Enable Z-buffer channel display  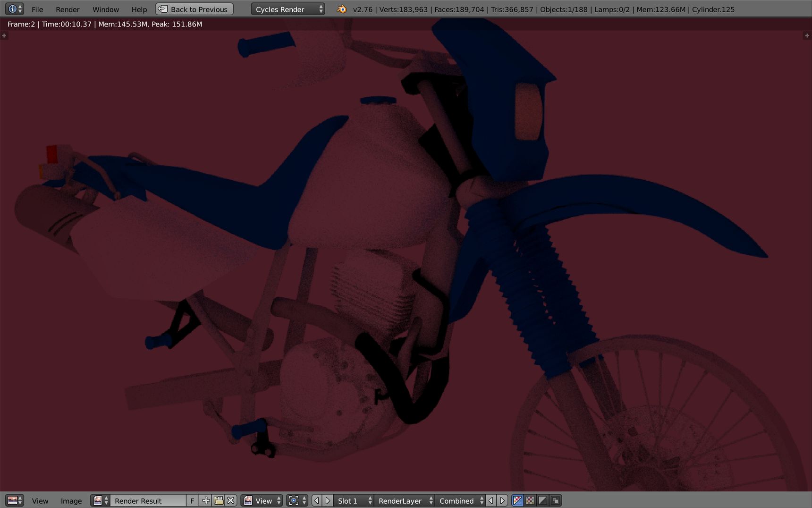[556, 500]
